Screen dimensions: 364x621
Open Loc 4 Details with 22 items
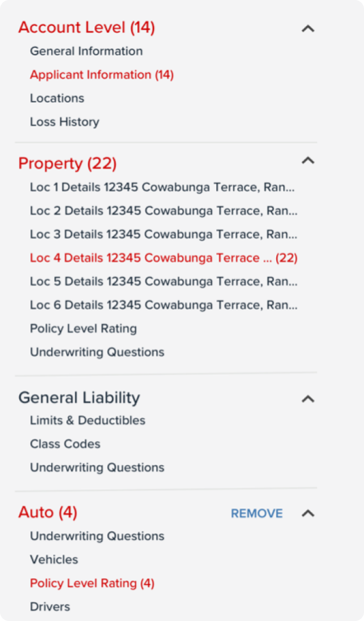(165, 258)
